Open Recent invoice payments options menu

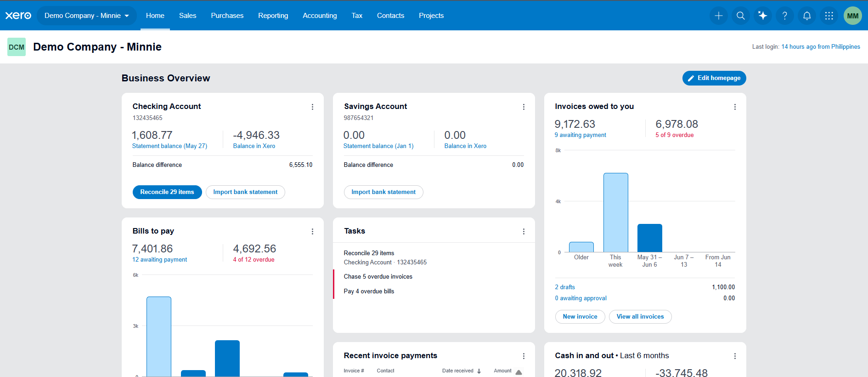point(524,356)
